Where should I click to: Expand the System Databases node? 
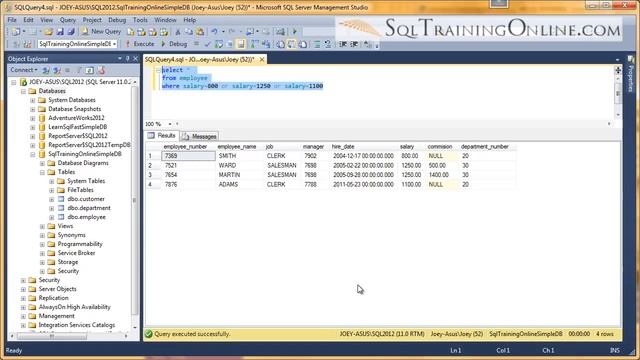pyautogui.click(x=33, y=100)
